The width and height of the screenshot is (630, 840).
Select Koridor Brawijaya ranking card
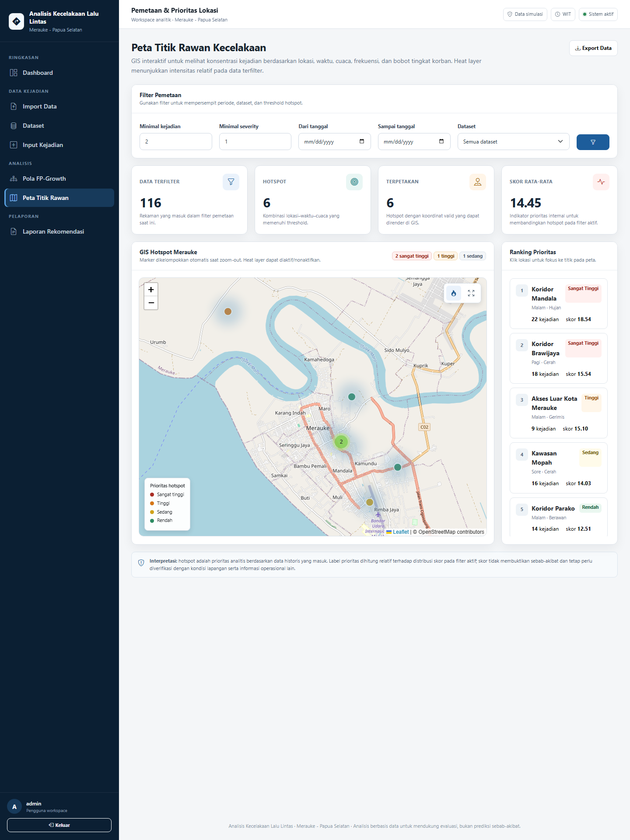[559, 358]
